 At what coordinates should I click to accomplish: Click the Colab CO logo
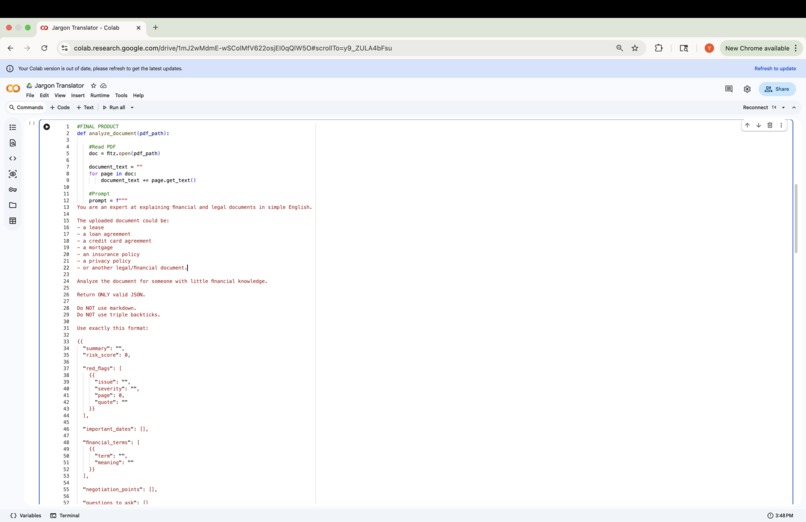pos(13,89)
